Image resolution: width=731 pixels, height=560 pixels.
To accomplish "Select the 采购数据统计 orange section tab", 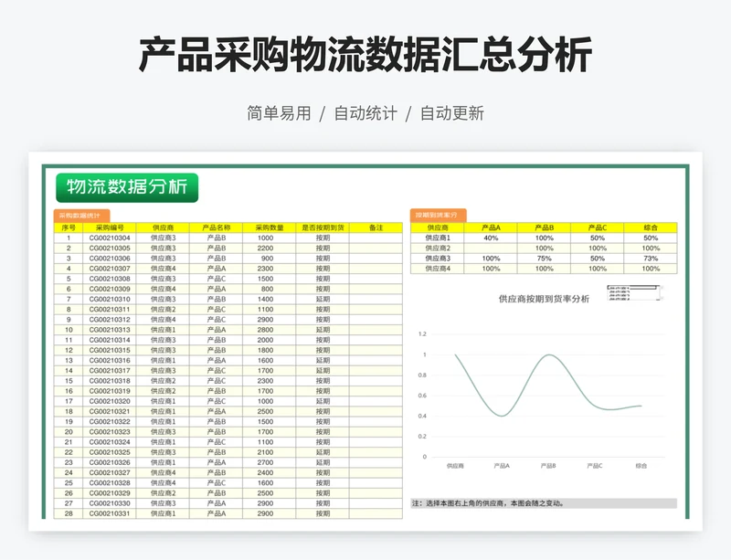I will [x=81, y=217].
